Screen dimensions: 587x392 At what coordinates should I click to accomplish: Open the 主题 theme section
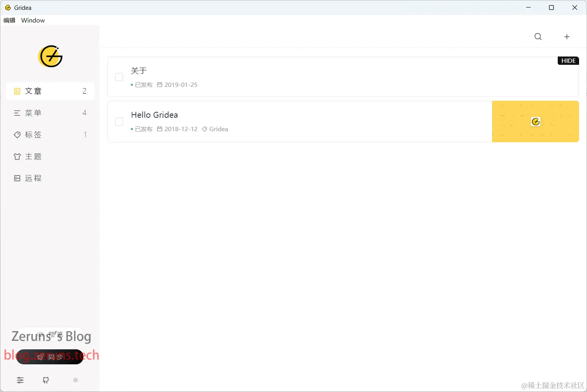tap(50, 156)
